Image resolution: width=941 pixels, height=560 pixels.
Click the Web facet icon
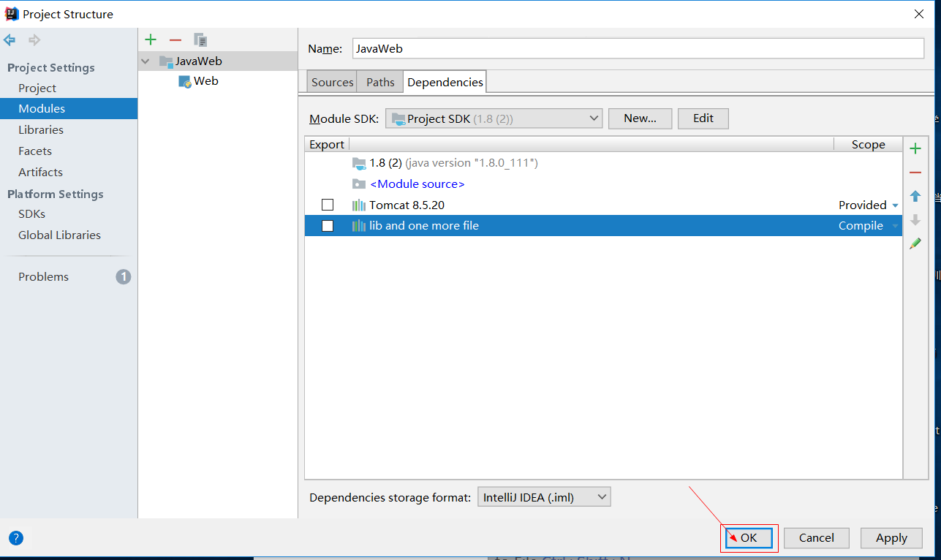[x=185, y=81]
